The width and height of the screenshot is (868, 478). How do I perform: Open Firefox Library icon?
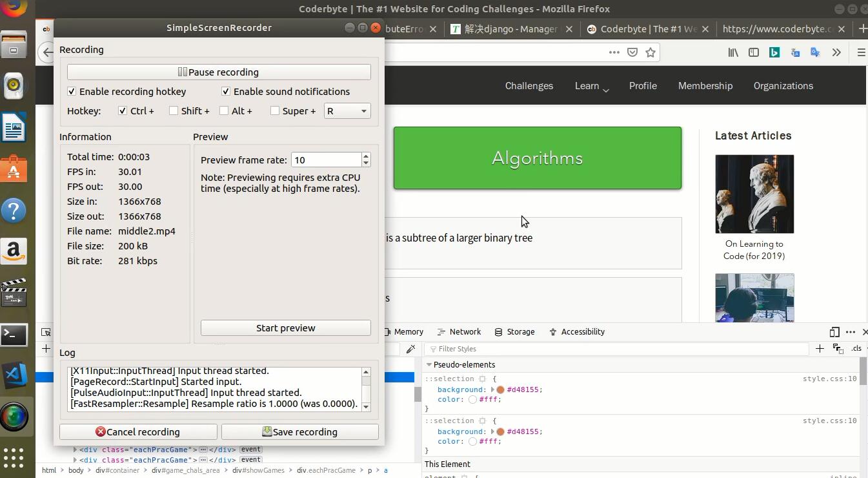(x=733, y=52)
